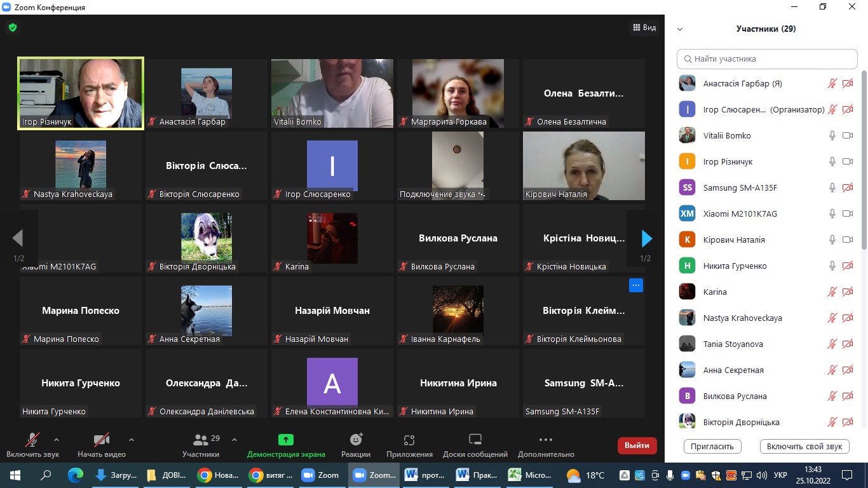Expand audio options arrow beside Включить звук
The height and width of the screenshot is (488, 868).
pos(57,439)
